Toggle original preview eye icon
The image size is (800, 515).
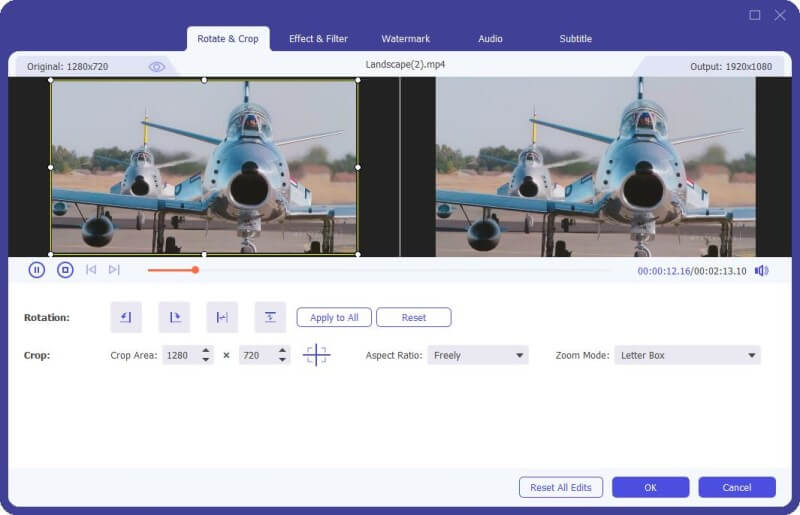[157, 67]
